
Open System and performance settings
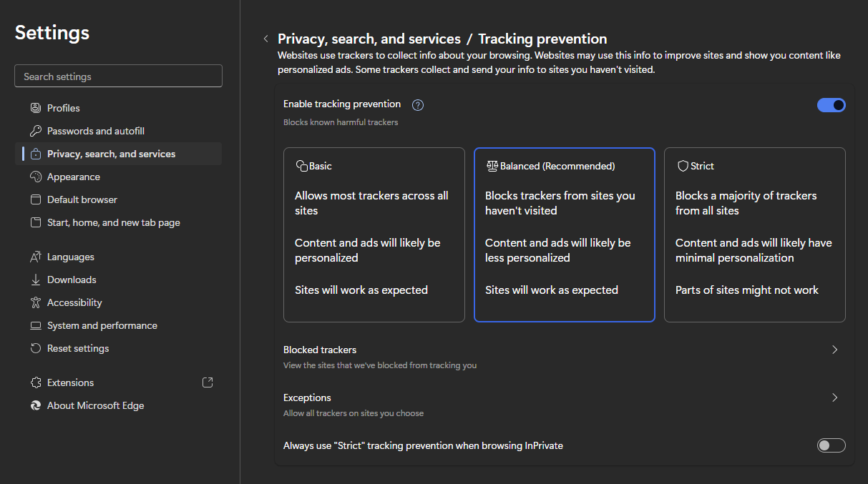click(102, 325)
